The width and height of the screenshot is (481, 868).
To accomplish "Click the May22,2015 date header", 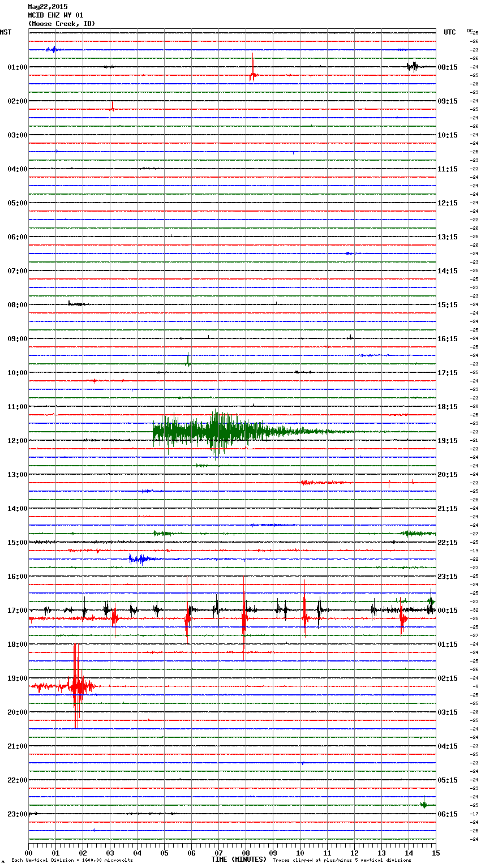I will coord(48,7).
